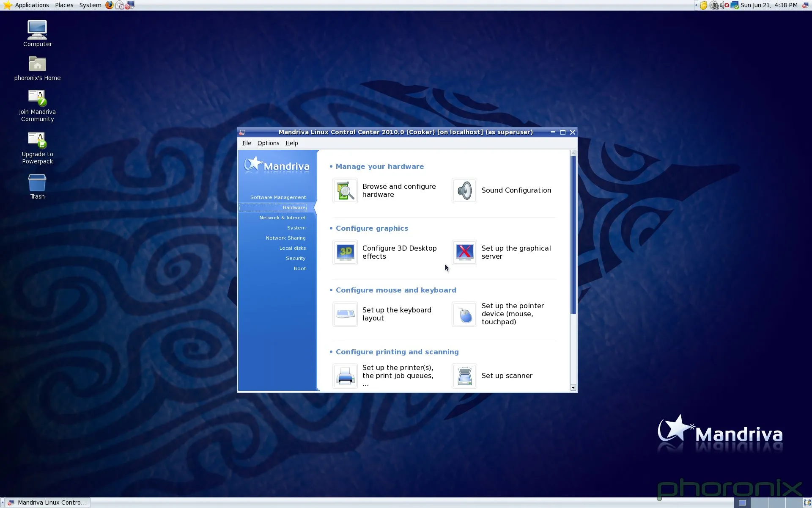Open the 3D Desktop effects icon
This screenshot has height=508, width=812.
[x=345, y=252]
